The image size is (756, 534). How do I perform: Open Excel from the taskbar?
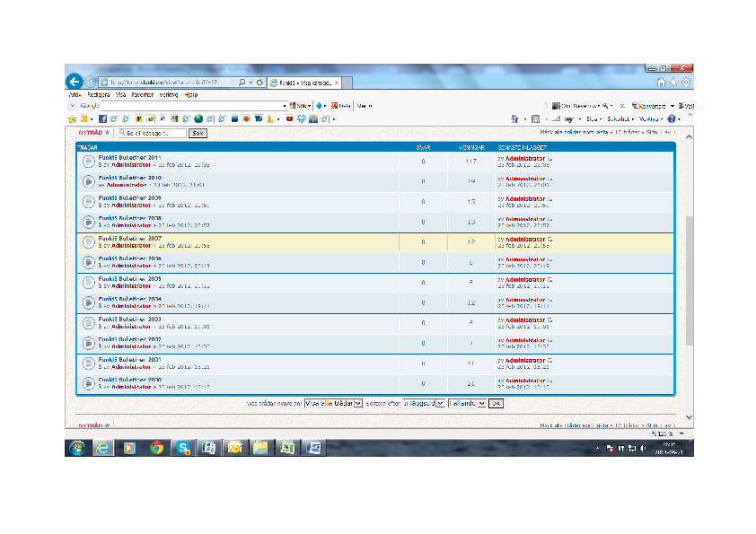click(x=287, y=448)
